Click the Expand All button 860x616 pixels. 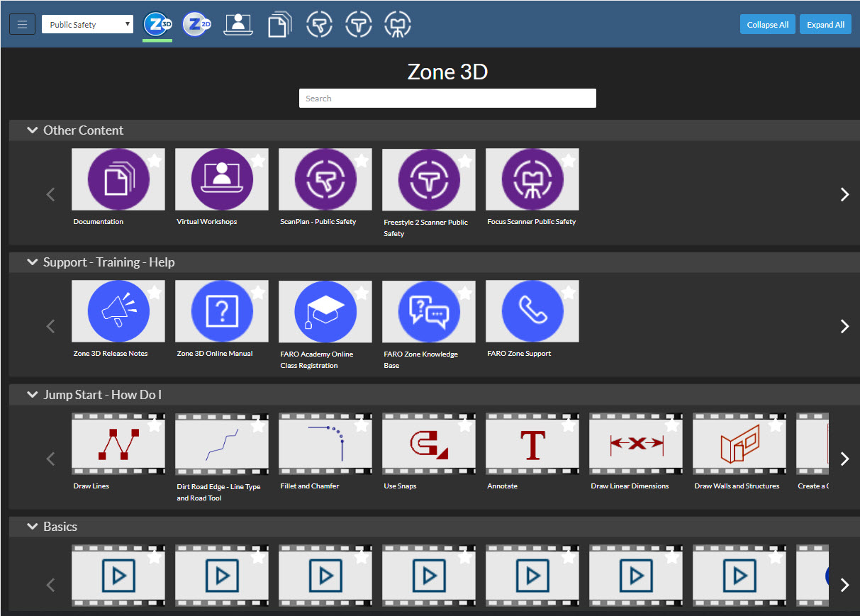[x=825, y=24]
